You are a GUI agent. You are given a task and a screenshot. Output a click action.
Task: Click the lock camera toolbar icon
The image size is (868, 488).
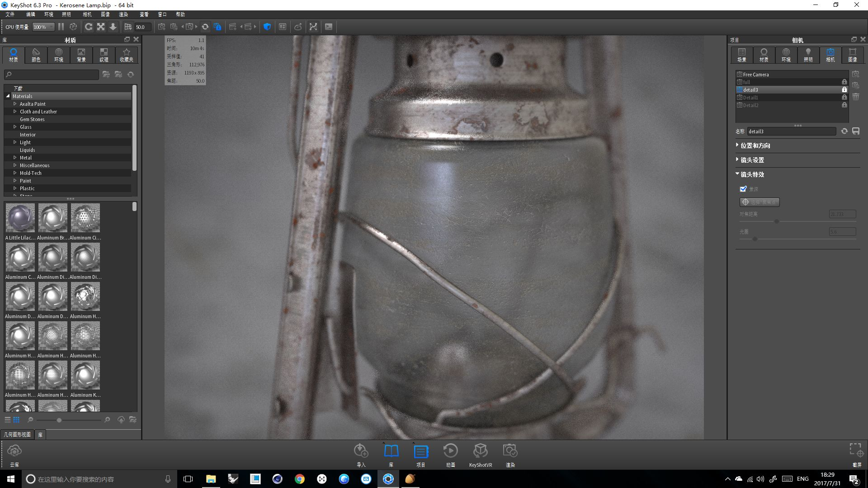click(x=217, y=27)
